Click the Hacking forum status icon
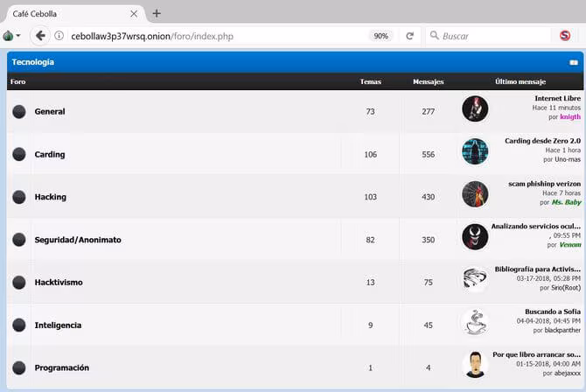 [19, 197]
